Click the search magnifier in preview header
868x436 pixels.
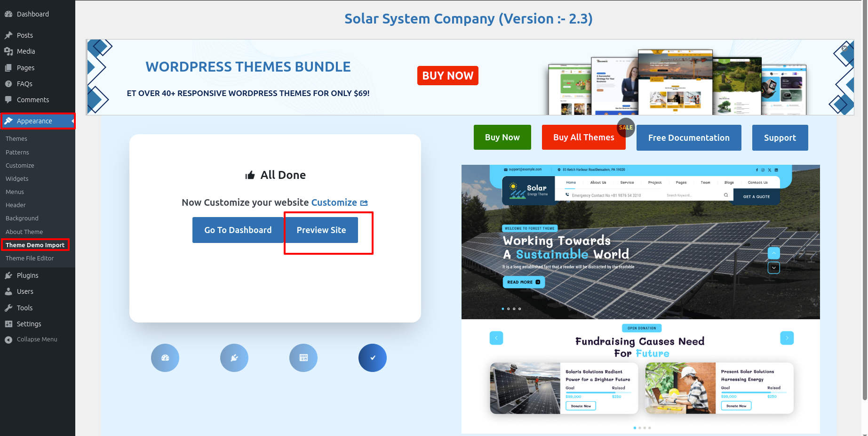pyautogui.click(x=726, y=195)
